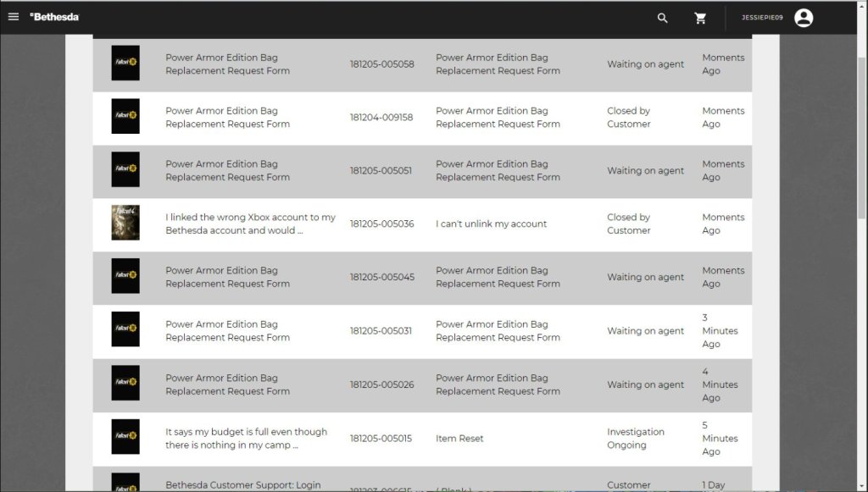The image size is (868, 492).
Task: Click Fallout thumbnail for ticket 181205-005058
Action: [x=125, y=63]
